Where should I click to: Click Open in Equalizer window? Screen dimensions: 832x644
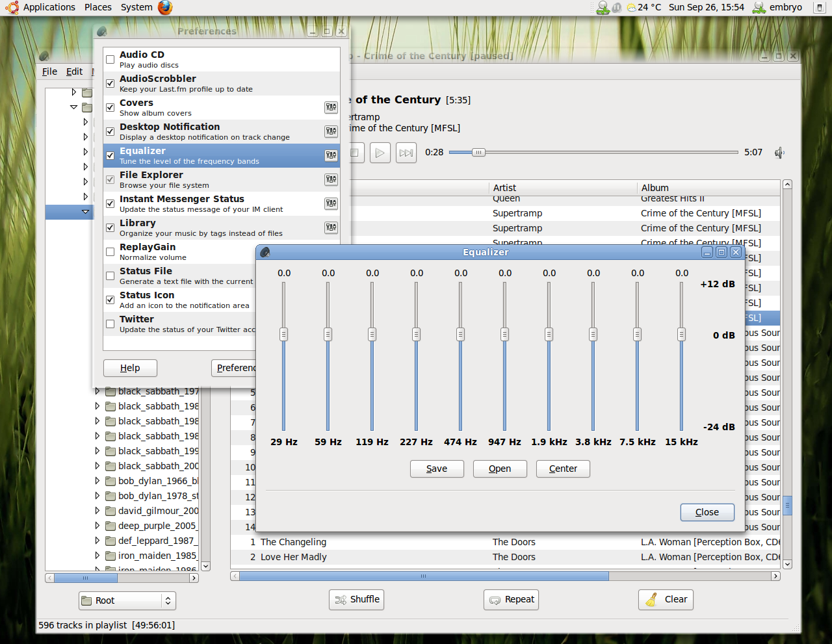(500, 469)
